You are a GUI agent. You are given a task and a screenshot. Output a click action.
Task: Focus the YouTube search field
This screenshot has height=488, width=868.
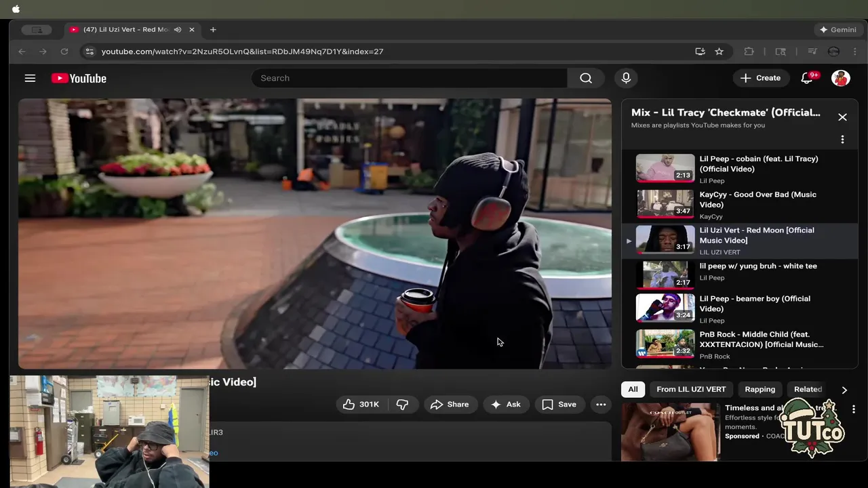coord(410,78)
